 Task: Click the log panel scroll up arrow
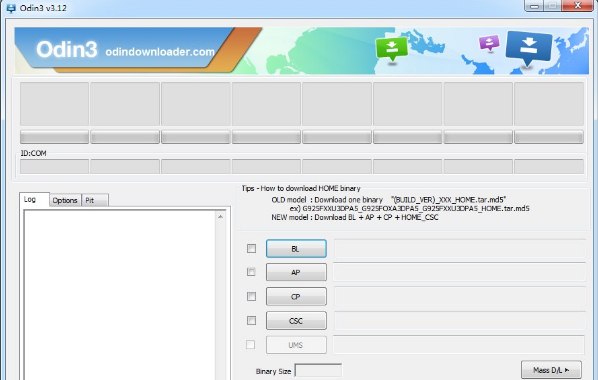(220, 217)
